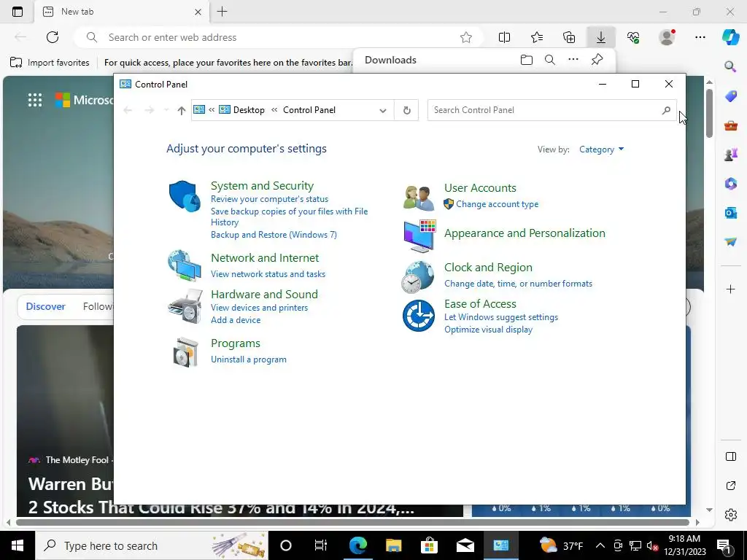Click Uninstall a program link
Viewport: 747px width, 560px height.
point(249,359)
